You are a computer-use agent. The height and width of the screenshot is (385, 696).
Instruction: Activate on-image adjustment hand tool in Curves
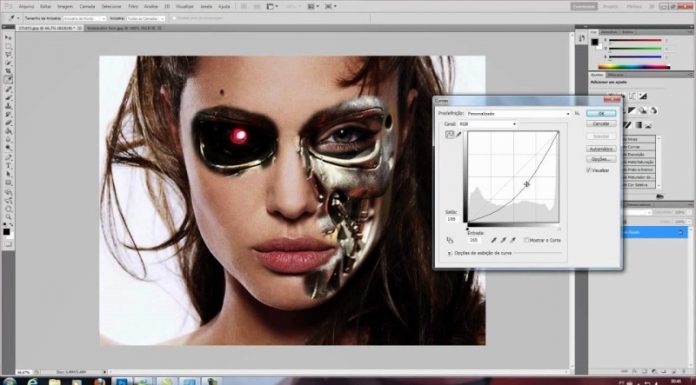pyautogui.click(x=450, y=240)
